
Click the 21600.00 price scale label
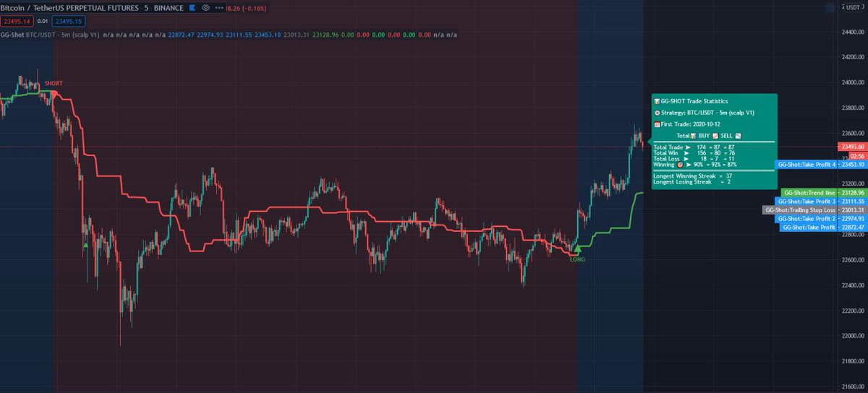coord(851,387)
